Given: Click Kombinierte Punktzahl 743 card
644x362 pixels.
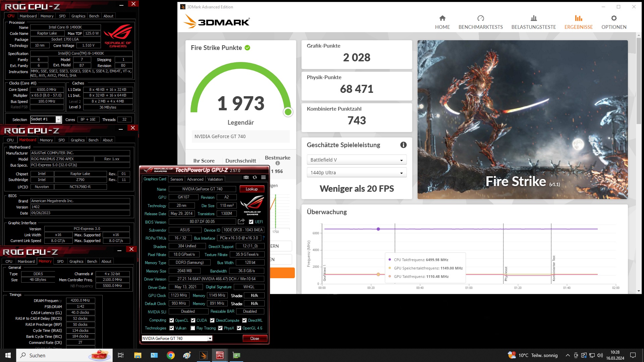Looking at the screenshot, I should (x=357, y=118).
